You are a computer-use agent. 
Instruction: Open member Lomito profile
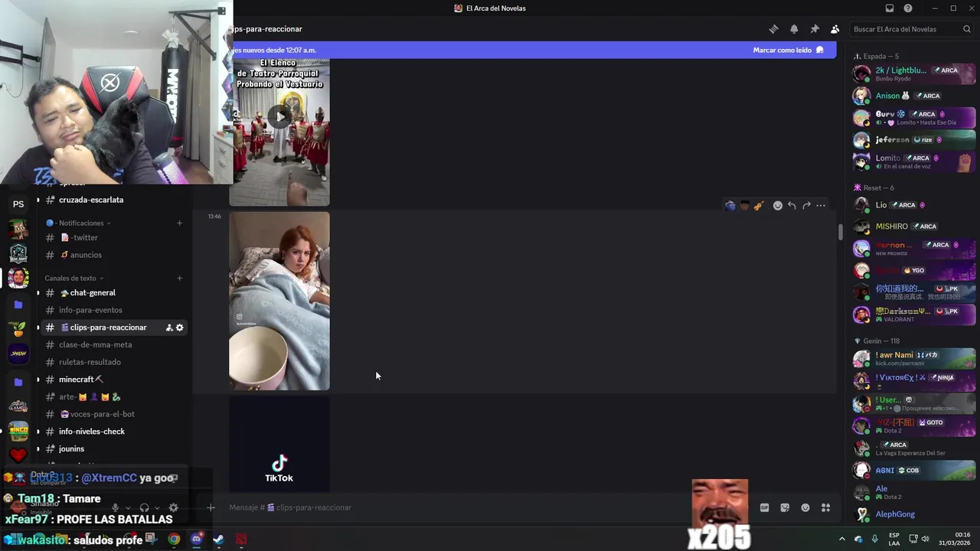click(x=914, y=161)
